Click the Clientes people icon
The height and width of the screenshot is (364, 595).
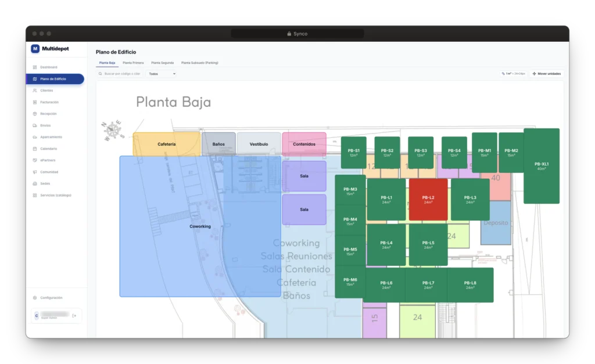35,91
